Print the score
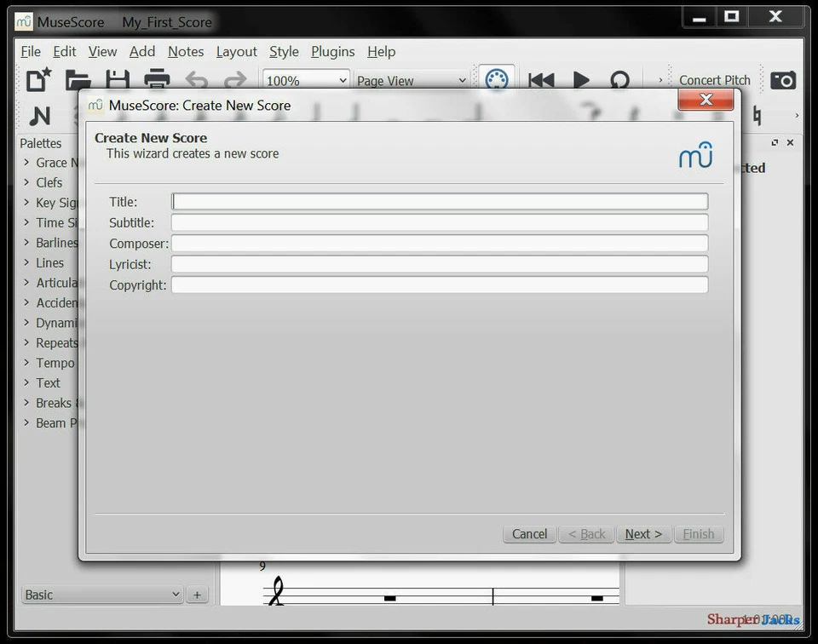The width and height of the screenshot is (818, 644). coord(156,78)
